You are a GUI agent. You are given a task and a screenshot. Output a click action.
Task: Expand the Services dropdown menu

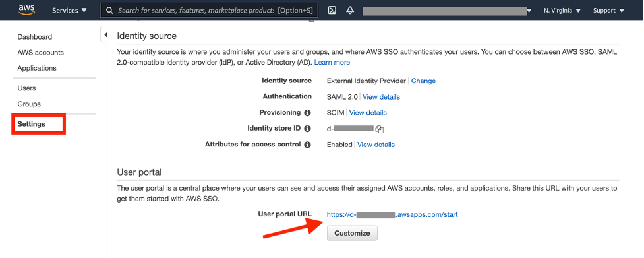tap(69, 11)
